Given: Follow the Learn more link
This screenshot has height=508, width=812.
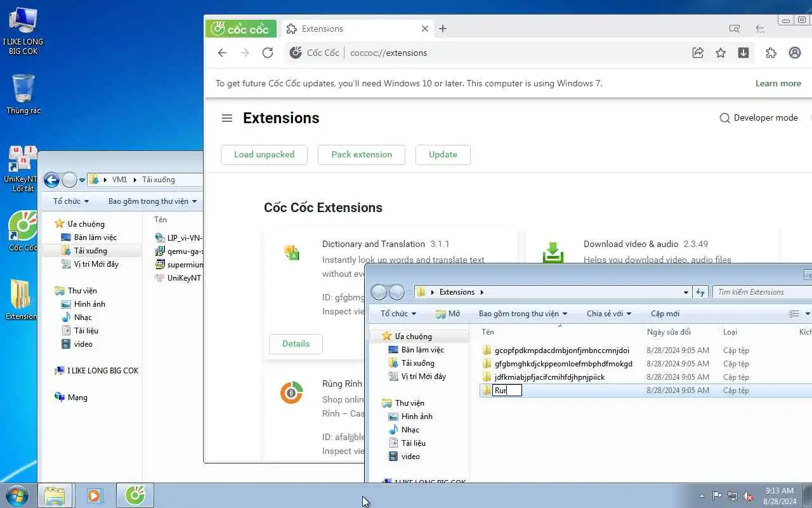Looking at the screenshot, I should [778, 83].
